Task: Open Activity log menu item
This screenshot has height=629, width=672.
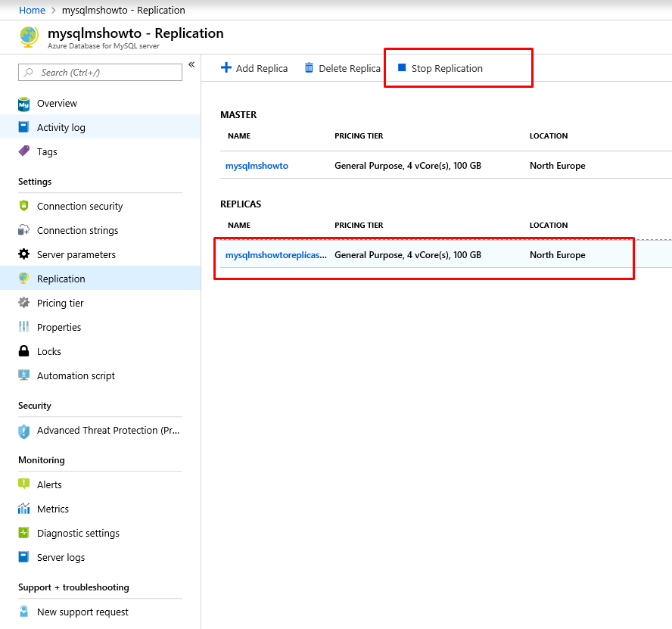Action: 101,127
